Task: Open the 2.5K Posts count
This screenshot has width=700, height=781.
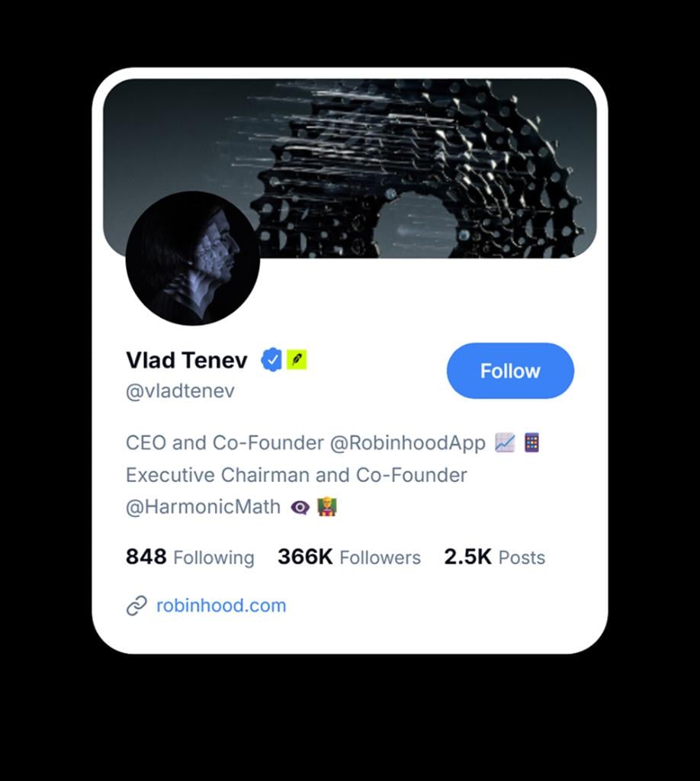Action: tap(494, 558)
